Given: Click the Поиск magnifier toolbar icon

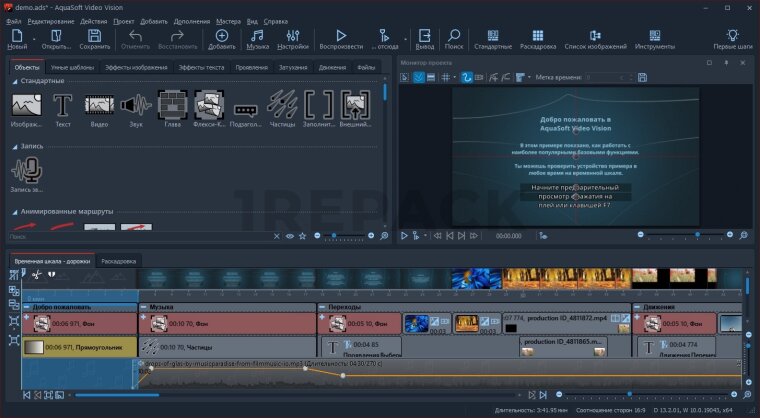Looking at the screenshot, I should [454, 39].
